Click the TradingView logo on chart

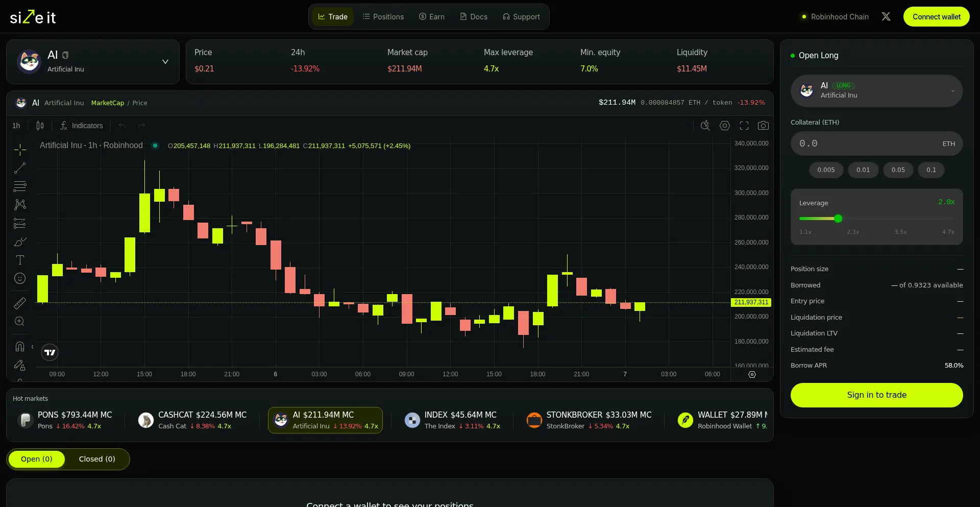point(50,352)
